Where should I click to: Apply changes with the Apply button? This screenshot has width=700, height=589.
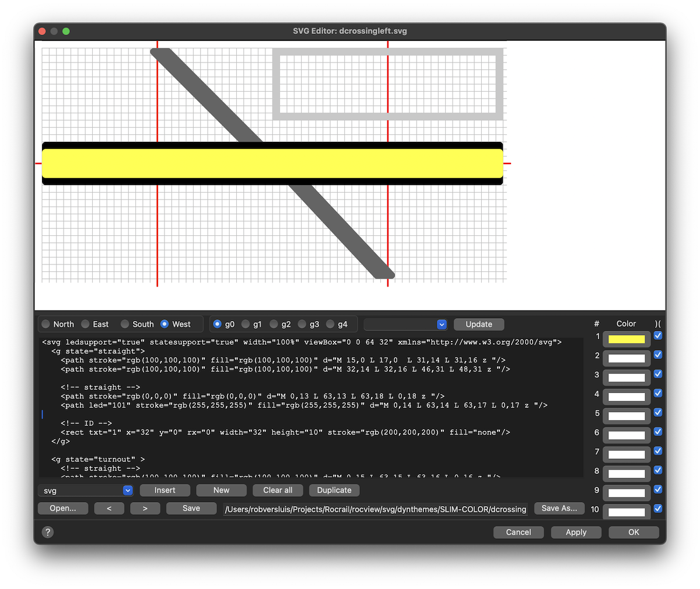[x=576, y=532]
